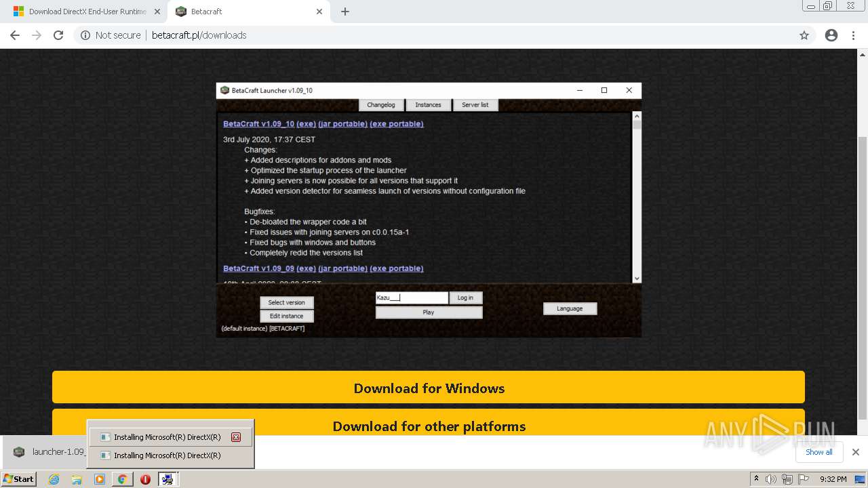Dismiss the download bar

[x=856, y=452]
